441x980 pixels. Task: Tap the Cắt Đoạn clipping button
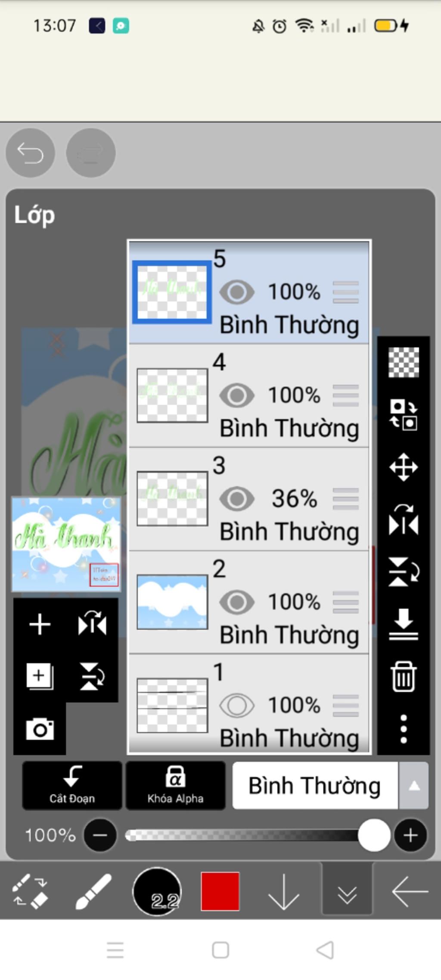72,785
